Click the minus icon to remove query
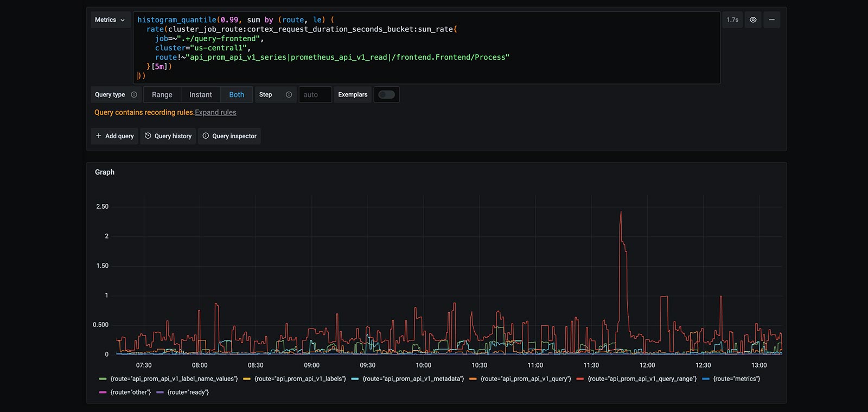 771,20
